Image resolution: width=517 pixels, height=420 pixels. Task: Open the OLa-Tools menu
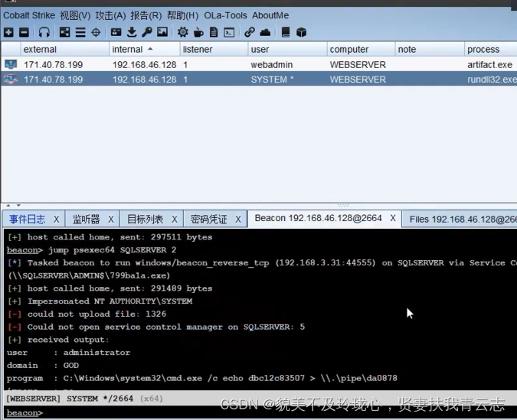225,15
